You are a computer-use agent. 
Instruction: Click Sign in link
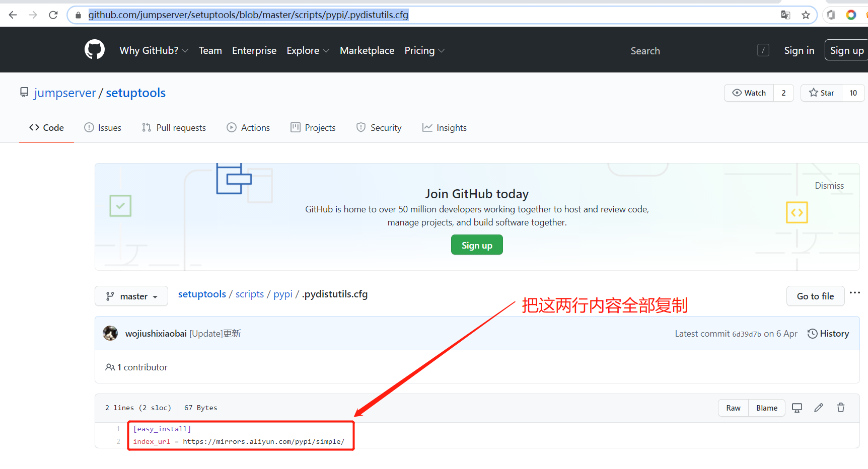click(x=799, y=50)
